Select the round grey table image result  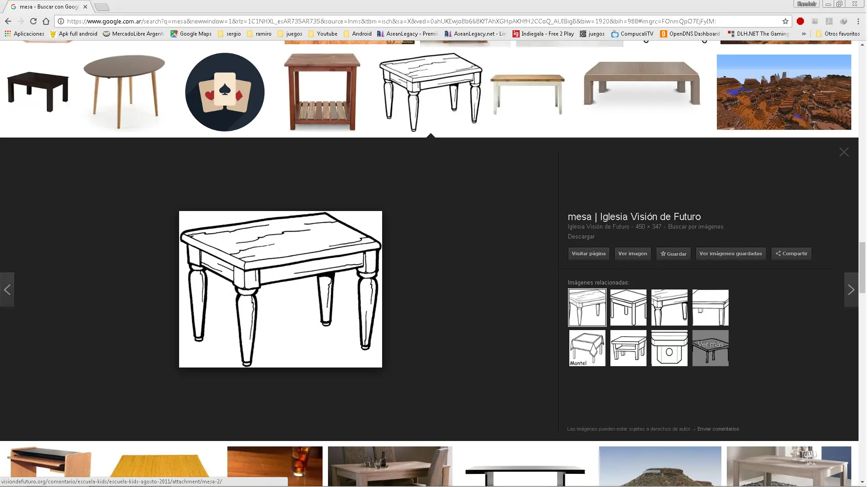pos(124,92)
